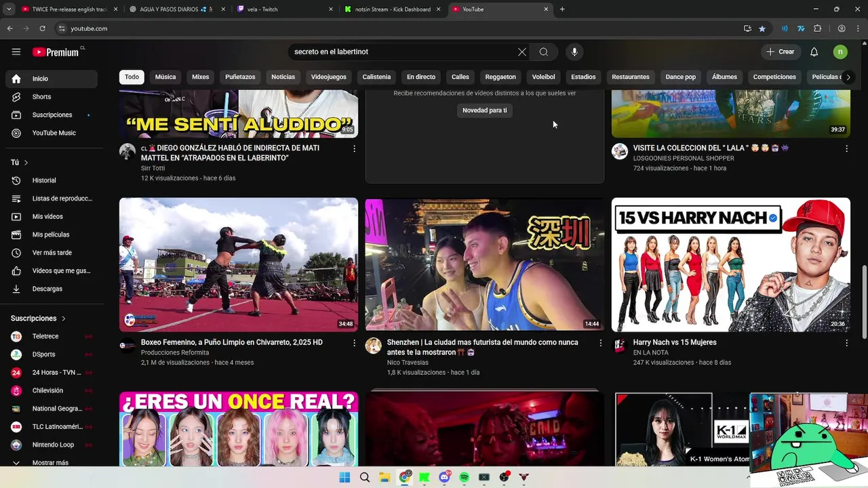
Task: Open Ver más tarde in sidebar
Action: coord(52,253)
